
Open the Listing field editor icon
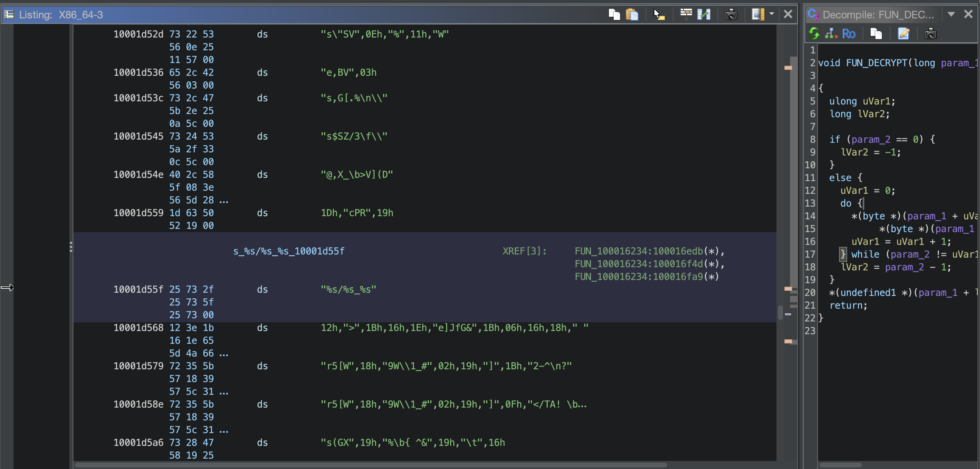click(x=686, y=15)
